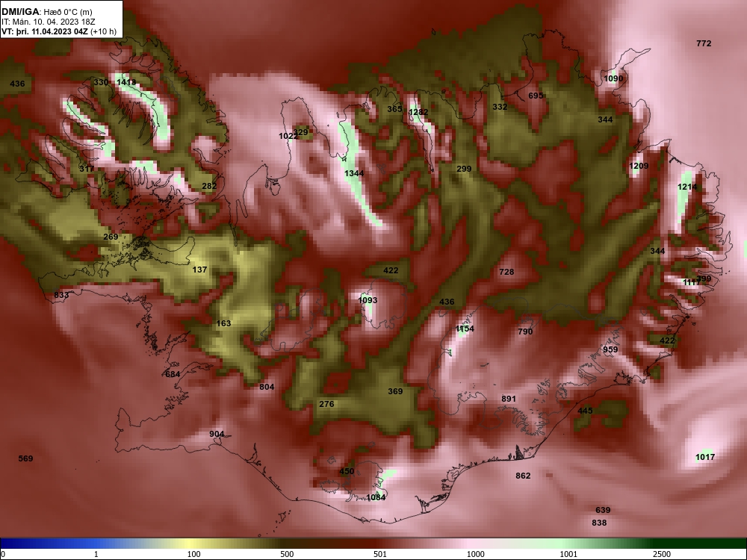Click the 959 height label
The height and width of the screenshot is (560, 747).
tap(610, 349)
